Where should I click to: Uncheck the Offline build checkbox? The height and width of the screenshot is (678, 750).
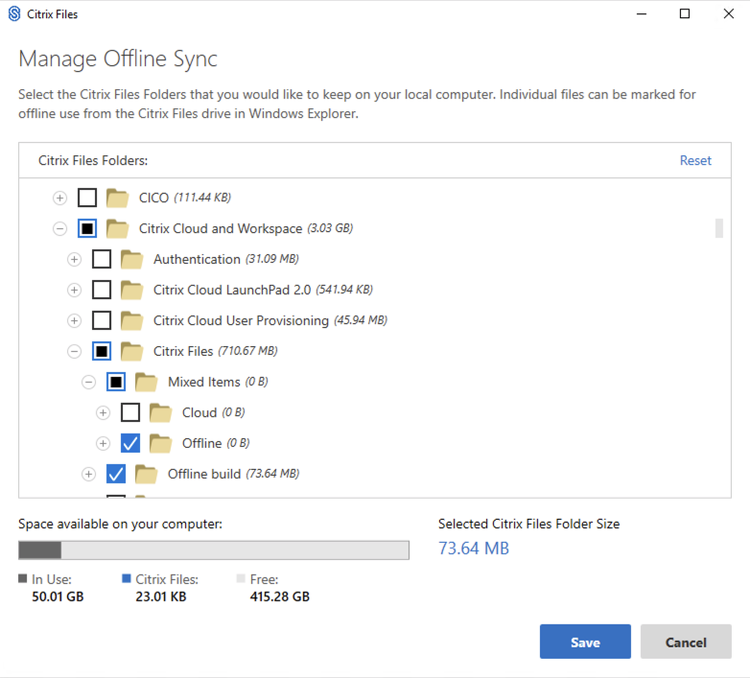click(116, 473)
